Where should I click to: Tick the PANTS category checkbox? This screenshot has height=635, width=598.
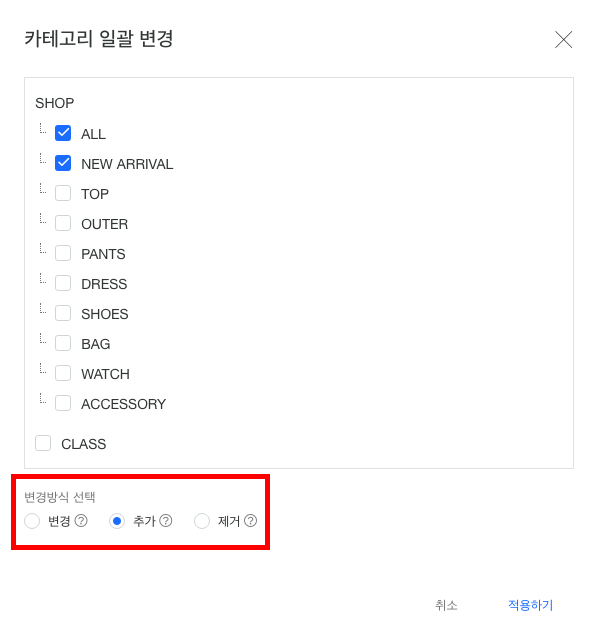[63, 253]
